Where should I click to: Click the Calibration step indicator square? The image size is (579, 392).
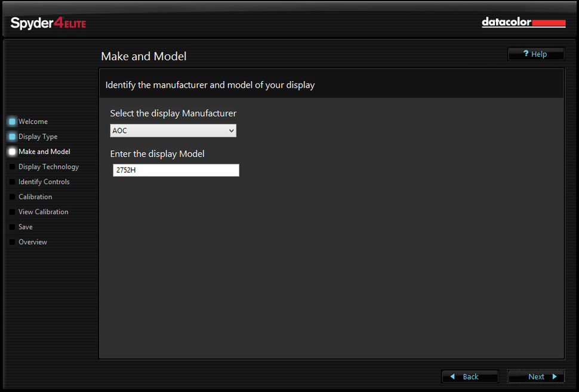tap(11, 196)
